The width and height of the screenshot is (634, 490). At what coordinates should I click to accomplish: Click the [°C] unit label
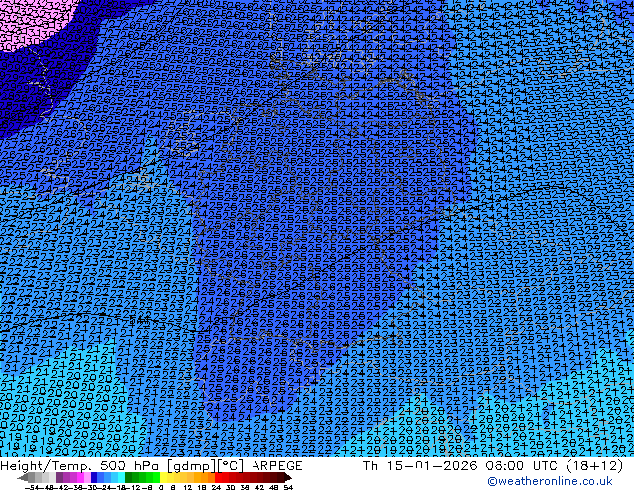231,466
